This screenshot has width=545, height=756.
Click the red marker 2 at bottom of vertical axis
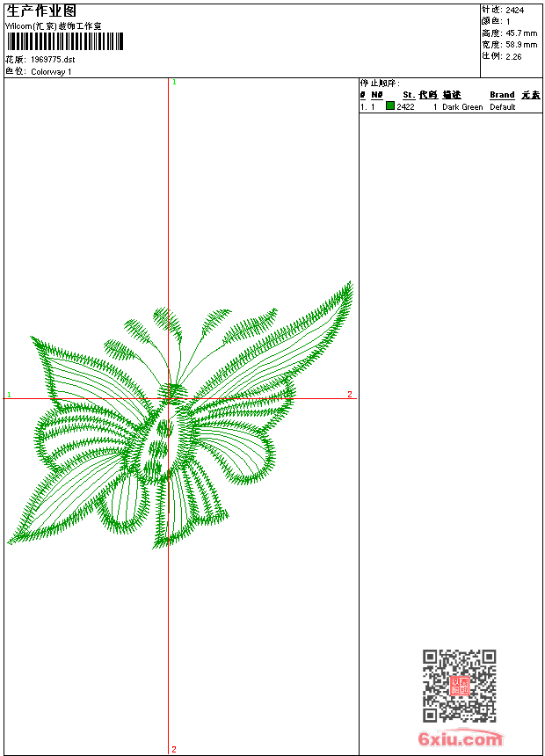[x=173, y=749]
